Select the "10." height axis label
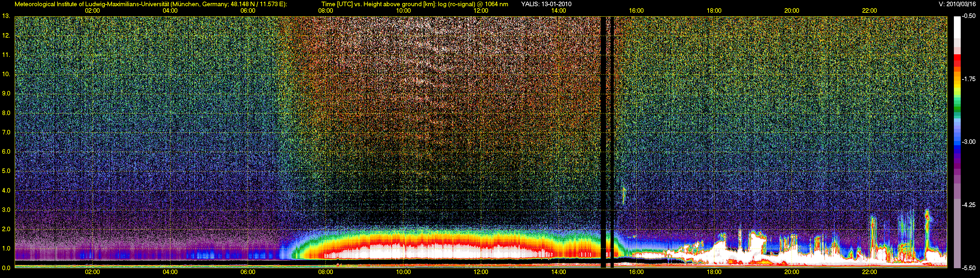980x278 pixels. pyautogui.click(x=6, y=74)
